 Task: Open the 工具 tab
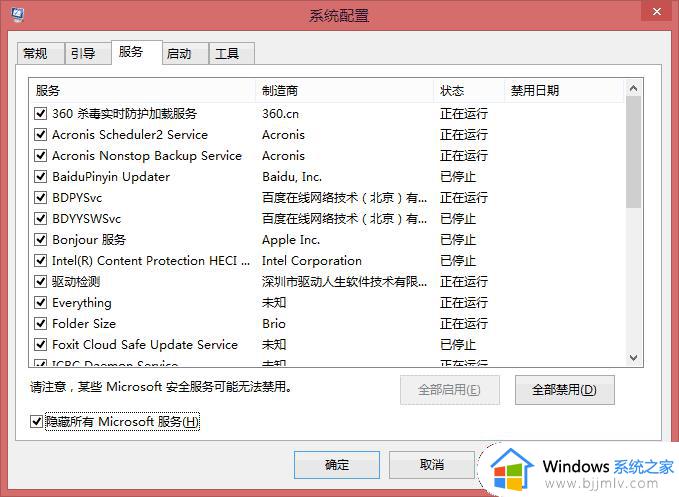pyautogui.click(x=232, y=54)
